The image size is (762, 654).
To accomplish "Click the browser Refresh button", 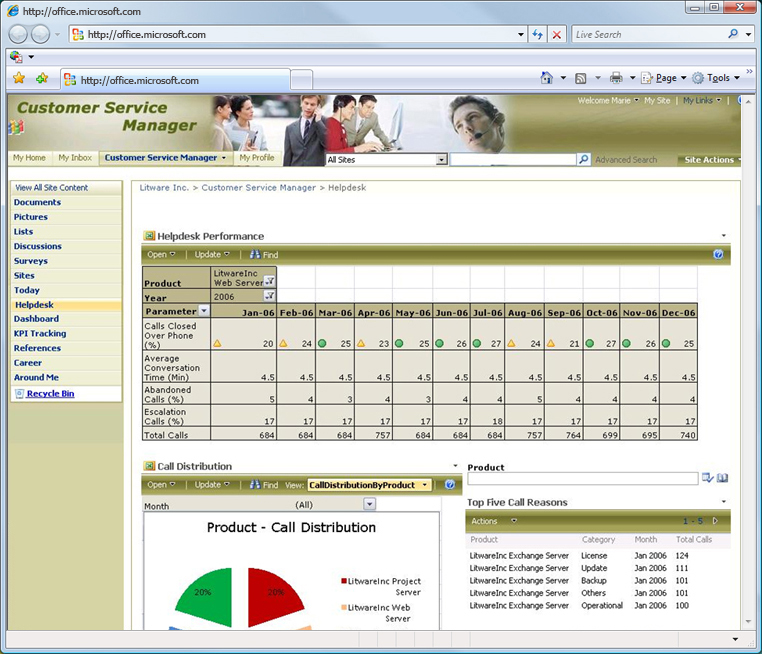I will point(539,34).
